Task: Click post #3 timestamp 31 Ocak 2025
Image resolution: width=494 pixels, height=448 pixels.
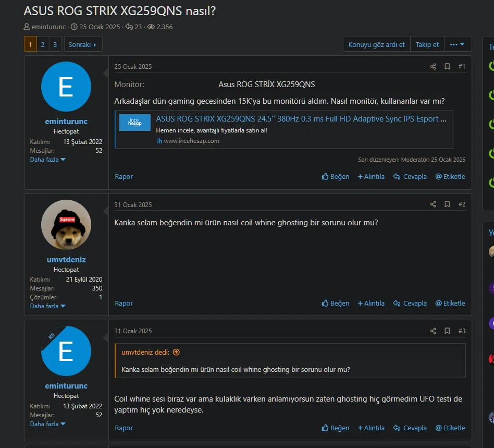Action: tap(133, 331)
